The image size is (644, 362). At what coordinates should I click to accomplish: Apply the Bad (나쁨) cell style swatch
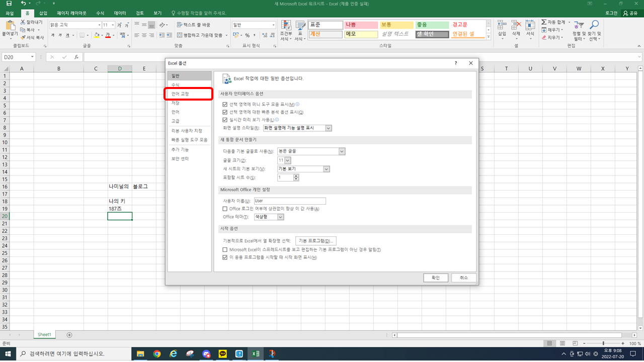(361, 25)
